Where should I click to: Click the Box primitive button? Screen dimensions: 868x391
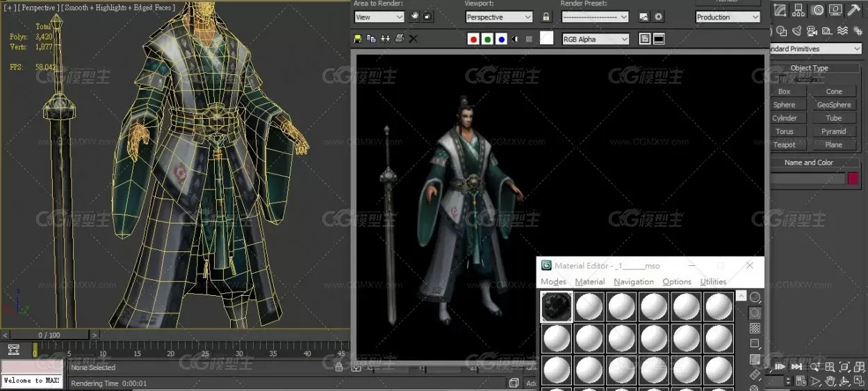[785, 91]
